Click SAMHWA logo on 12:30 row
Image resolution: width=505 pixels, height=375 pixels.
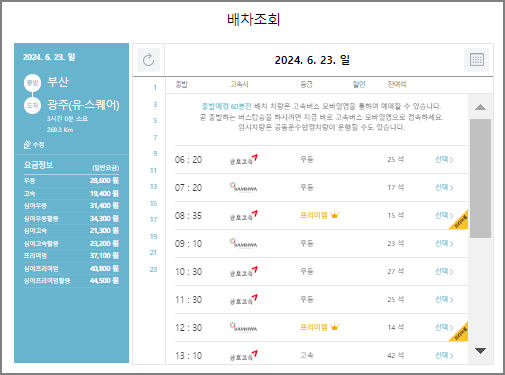click(x=243, y=327)
